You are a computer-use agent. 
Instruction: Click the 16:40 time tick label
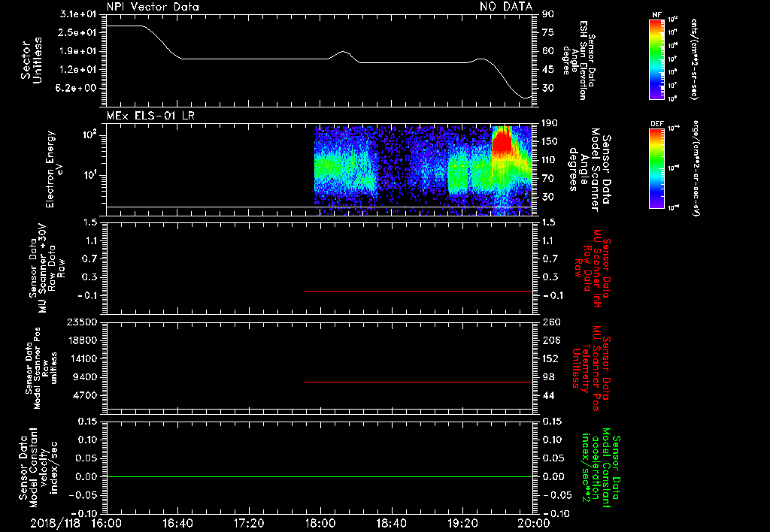[x=177, y=523]
